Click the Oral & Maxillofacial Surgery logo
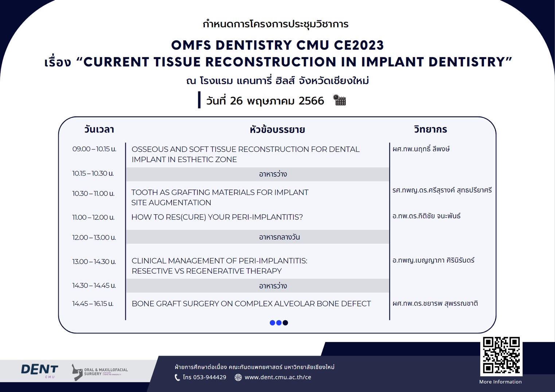Image resolution: width=555 pixels, height=392 pixels. click(99, 372)
